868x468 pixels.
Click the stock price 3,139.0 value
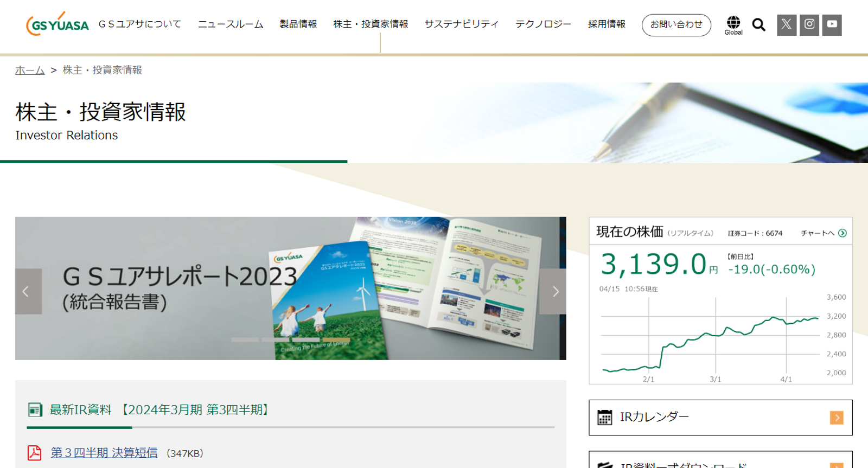click(x=654, y=264)
